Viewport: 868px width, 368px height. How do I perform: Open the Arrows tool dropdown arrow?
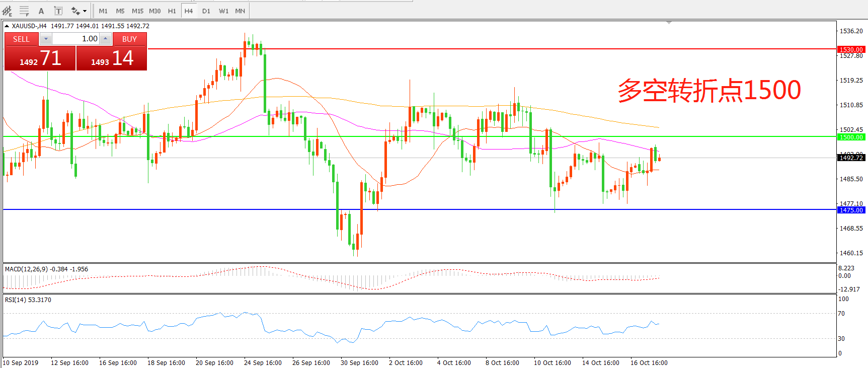point(85,11)
